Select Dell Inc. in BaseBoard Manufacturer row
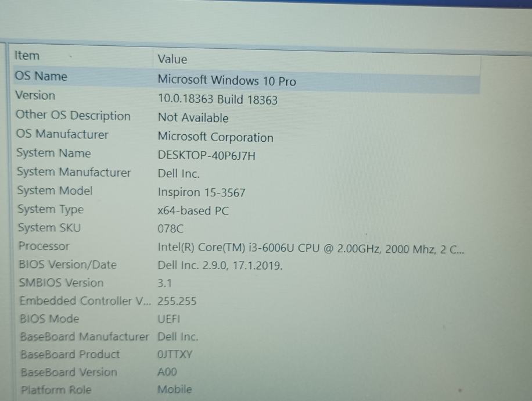This screenshot has width=532, height=401. [178, 336]
